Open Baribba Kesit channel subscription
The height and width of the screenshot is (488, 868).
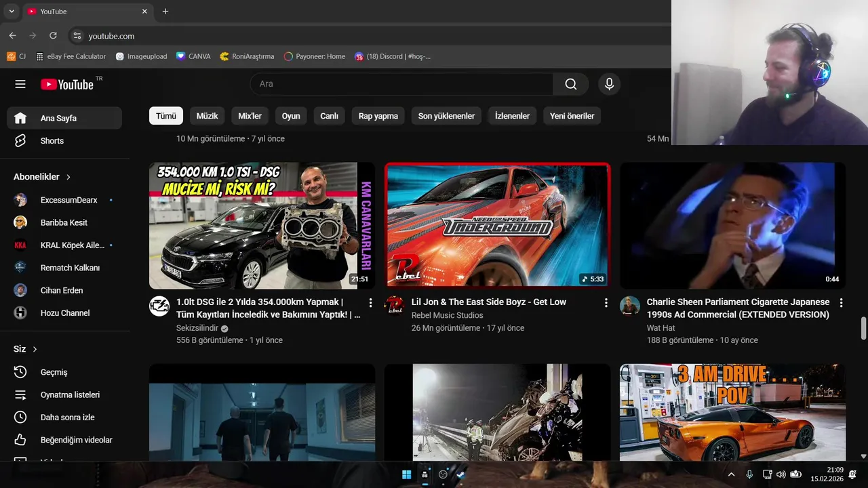click(x=64, y=222)
